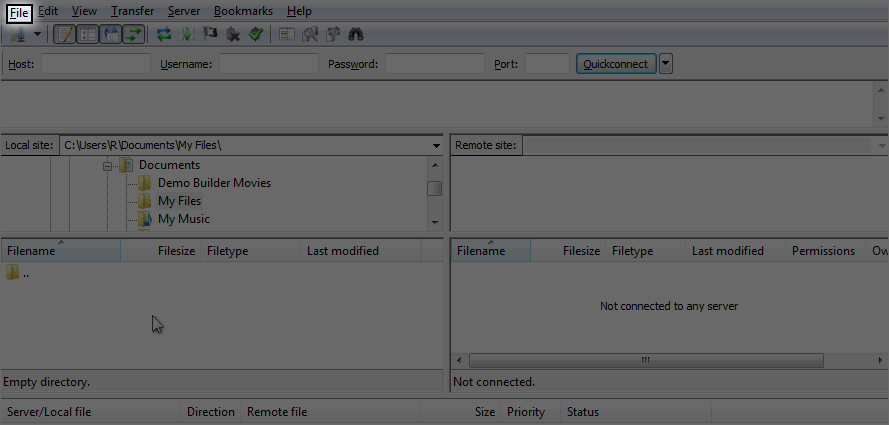Sort remote files by Filesize column
889x425 pixels.
pos(568,250)
